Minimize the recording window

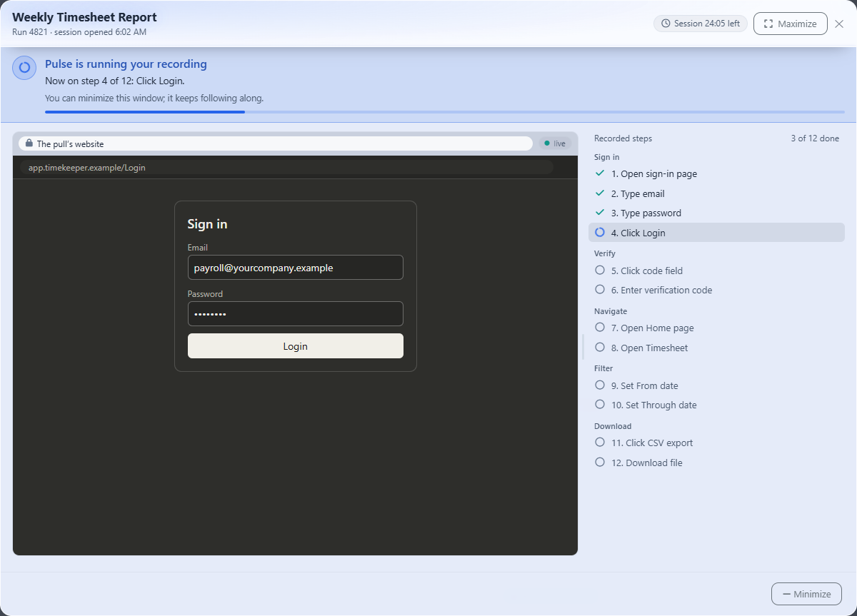pos(806,594)
